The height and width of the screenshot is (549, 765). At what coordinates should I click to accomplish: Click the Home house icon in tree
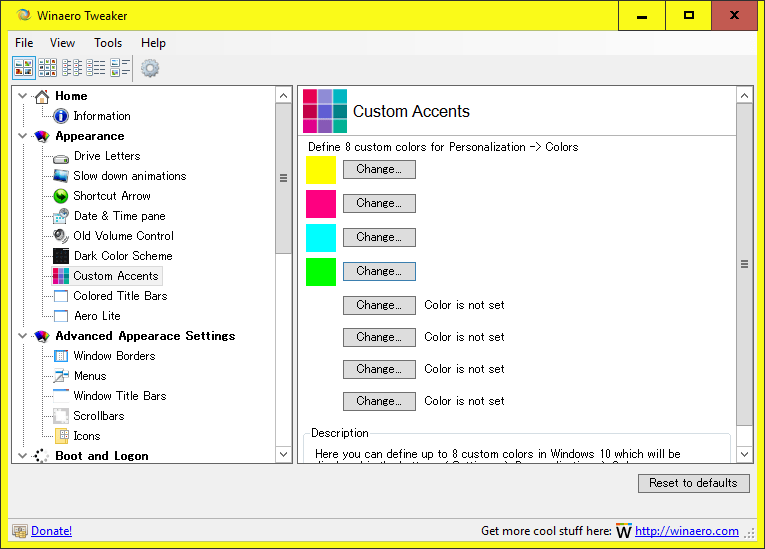[x=42, y=96]
